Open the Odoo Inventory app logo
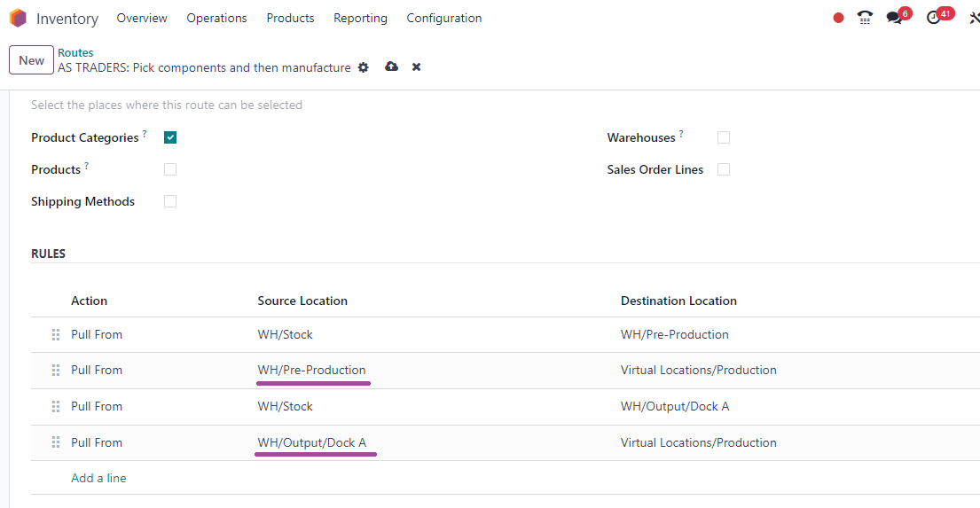980x508 pixels. point(18,18)
